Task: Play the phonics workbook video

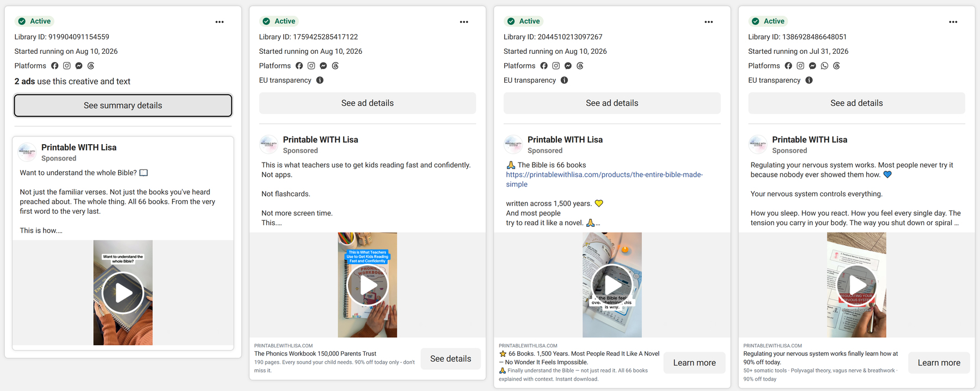Action: point(367,285)
